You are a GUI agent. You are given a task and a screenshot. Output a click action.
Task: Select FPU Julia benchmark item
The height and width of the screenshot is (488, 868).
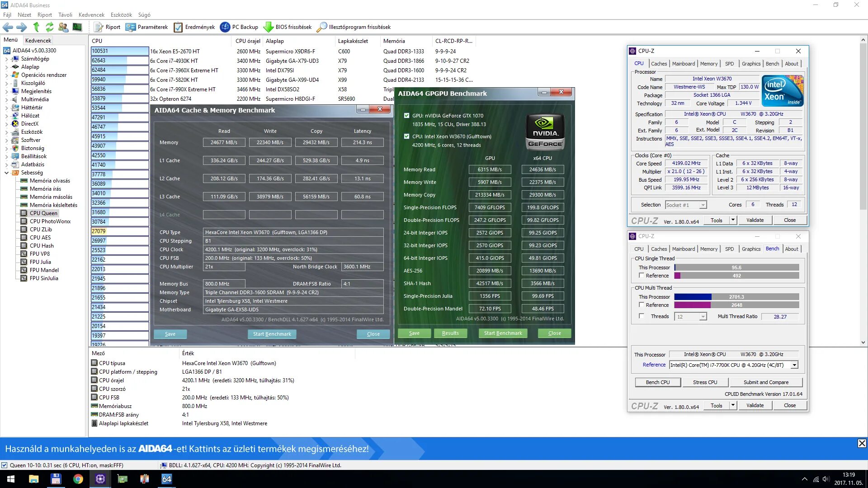[x=40, y=262]
